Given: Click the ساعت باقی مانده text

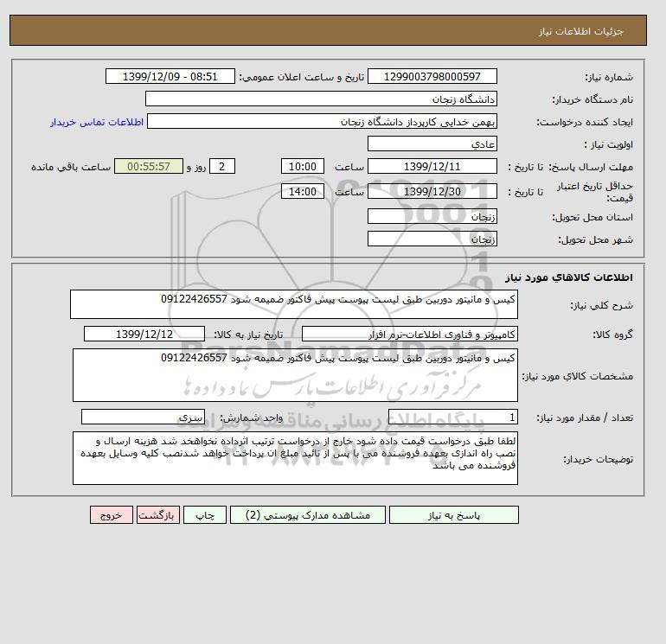Looking at the screenshot, I should (x=71, y=167).
